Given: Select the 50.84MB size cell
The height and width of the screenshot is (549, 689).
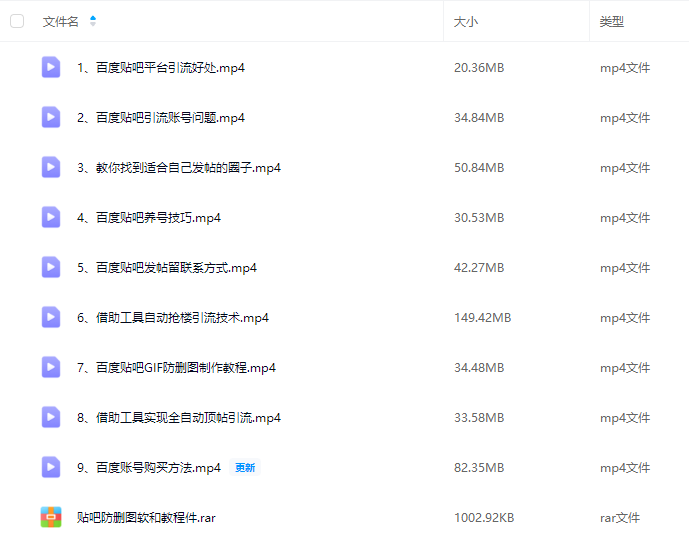Looking at the screenshot, I should 479,168.
